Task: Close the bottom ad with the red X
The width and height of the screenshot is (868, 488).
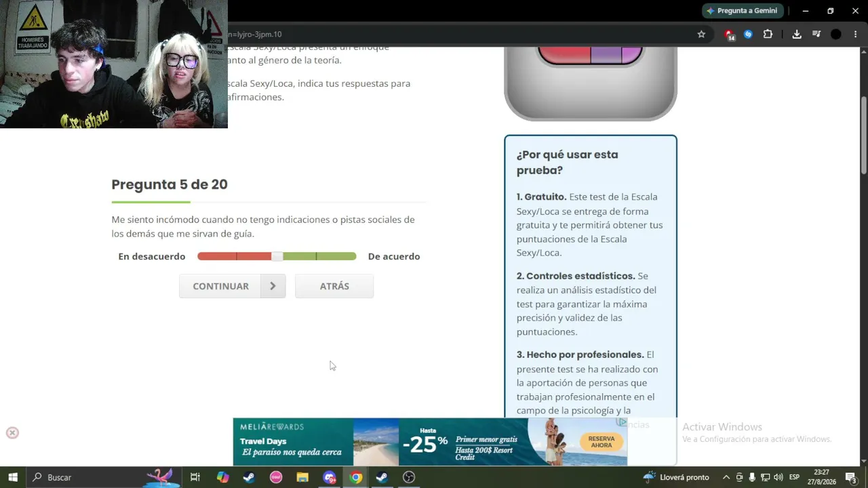Action: coord(12,433)
